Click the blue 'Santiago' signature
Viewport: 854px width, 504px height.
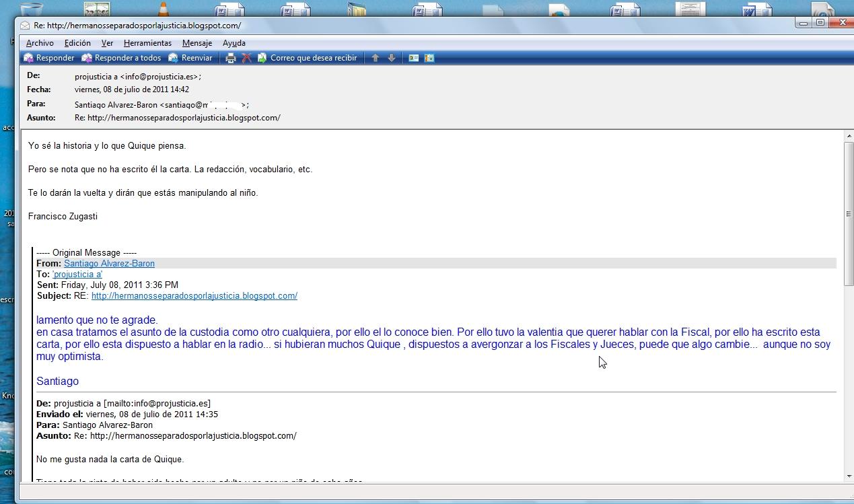coord(57,382)
